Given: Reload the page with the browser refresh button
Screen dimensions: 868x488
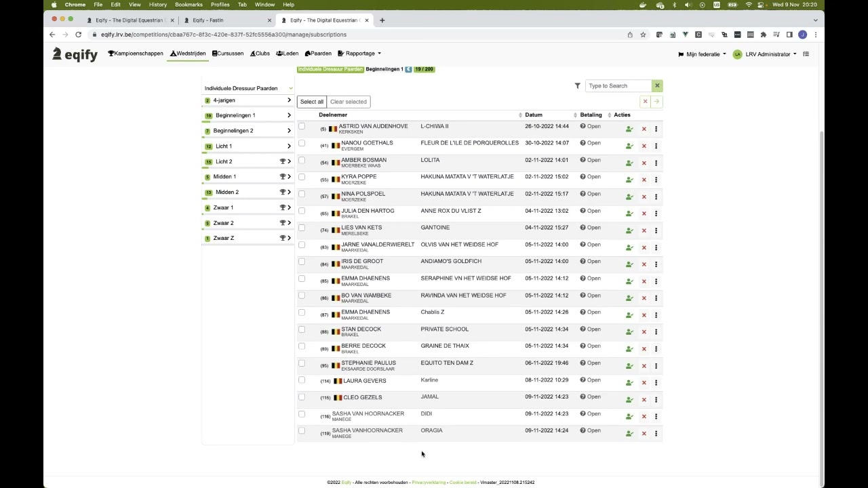Looking at the screenshot, I should click(x=78, y=35).
